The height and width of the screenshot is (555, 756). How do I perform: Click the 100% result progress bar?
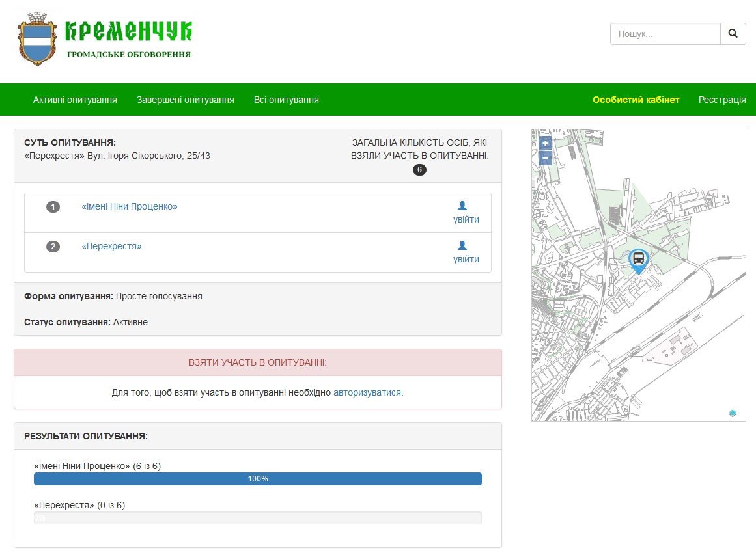coord(258,479)
